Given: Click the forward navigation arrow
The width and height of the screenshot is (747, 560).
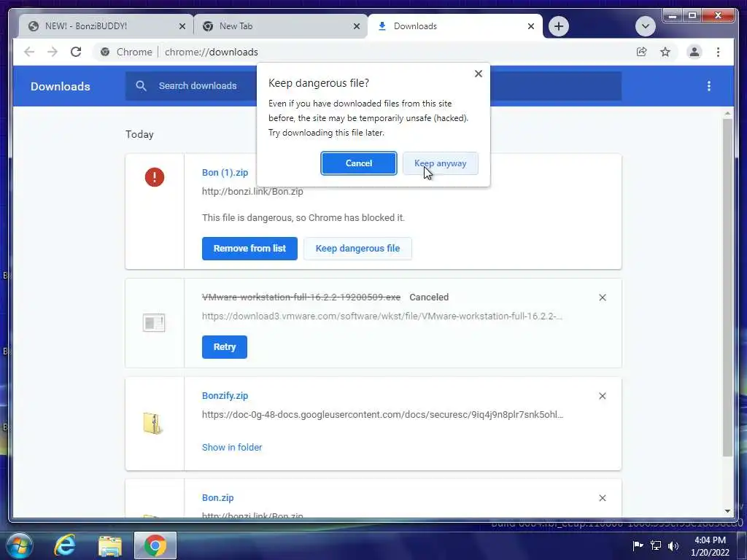Looking at the screenshot, I should pyautogui.click(x=53, y=52).
